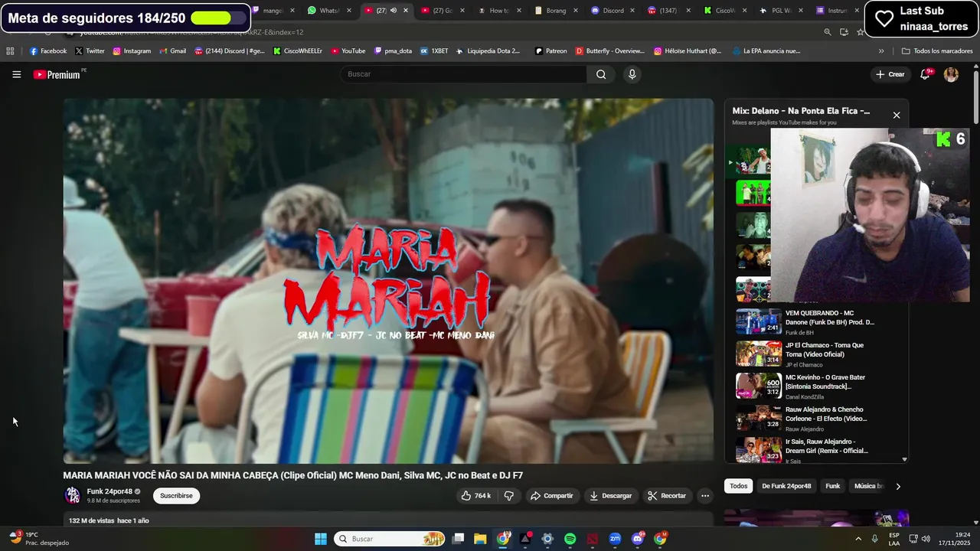Open Facebook bookmark

tap(47, 51)
